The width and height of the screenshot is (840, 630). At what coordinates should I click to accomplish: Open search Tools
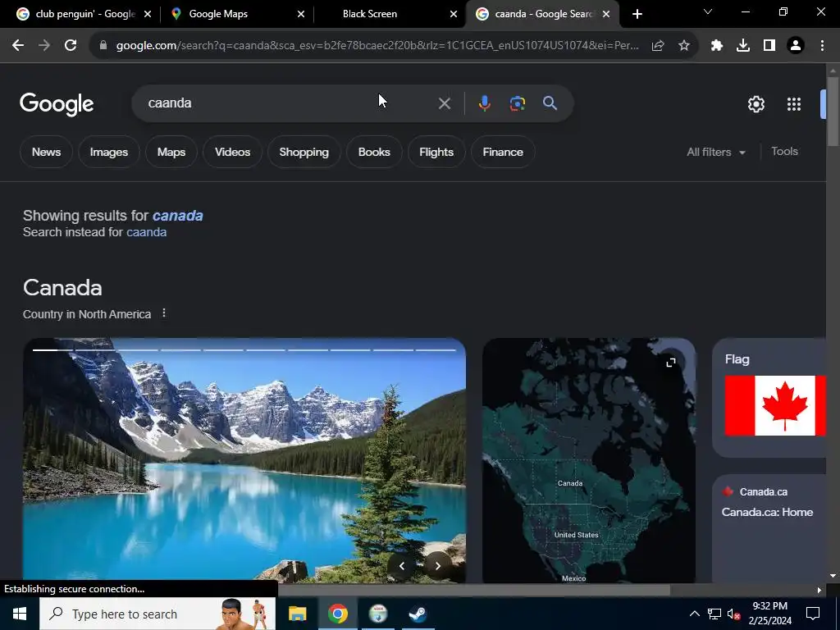point(784,152)
